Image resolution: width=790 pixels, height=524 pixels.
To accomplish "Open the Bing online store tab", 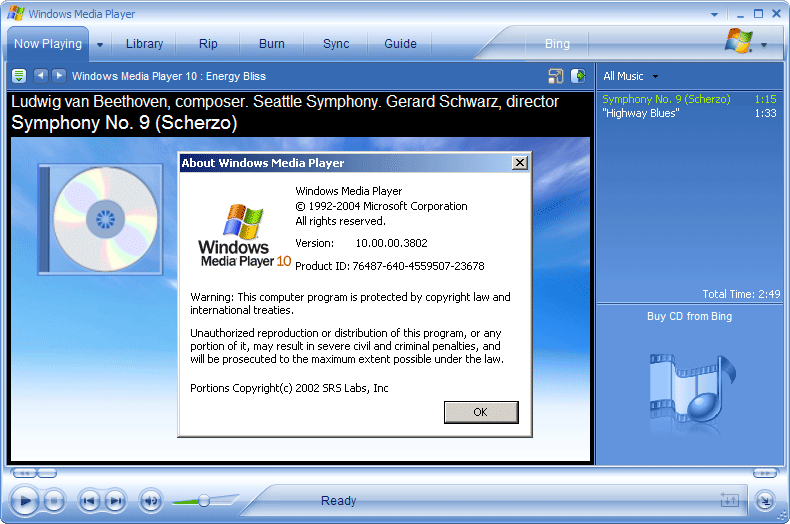I will pos(557,44).
